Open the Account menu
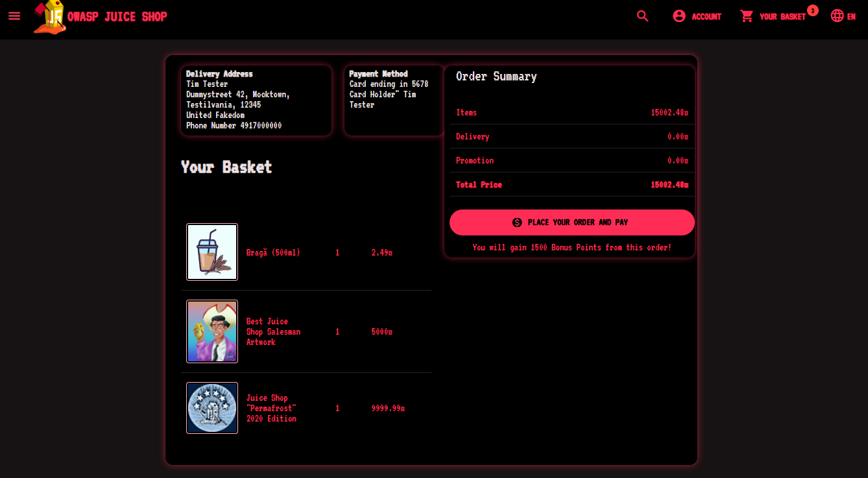 click(x=697, y=16)
